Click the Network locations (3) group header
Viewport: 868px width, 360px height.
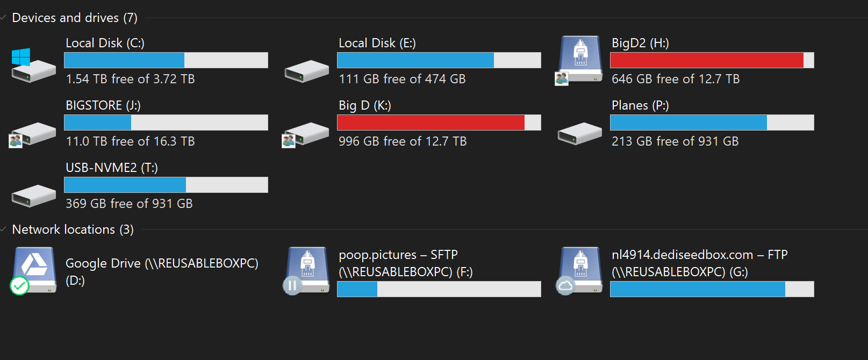(x=73, y=229)
